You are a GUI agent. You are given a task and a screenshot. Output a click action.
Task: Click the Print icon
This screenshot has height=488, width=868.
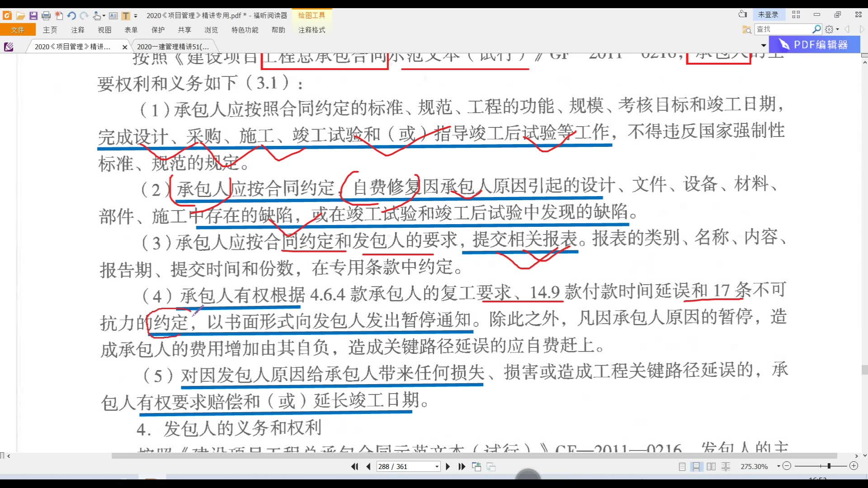coord(46,15)
